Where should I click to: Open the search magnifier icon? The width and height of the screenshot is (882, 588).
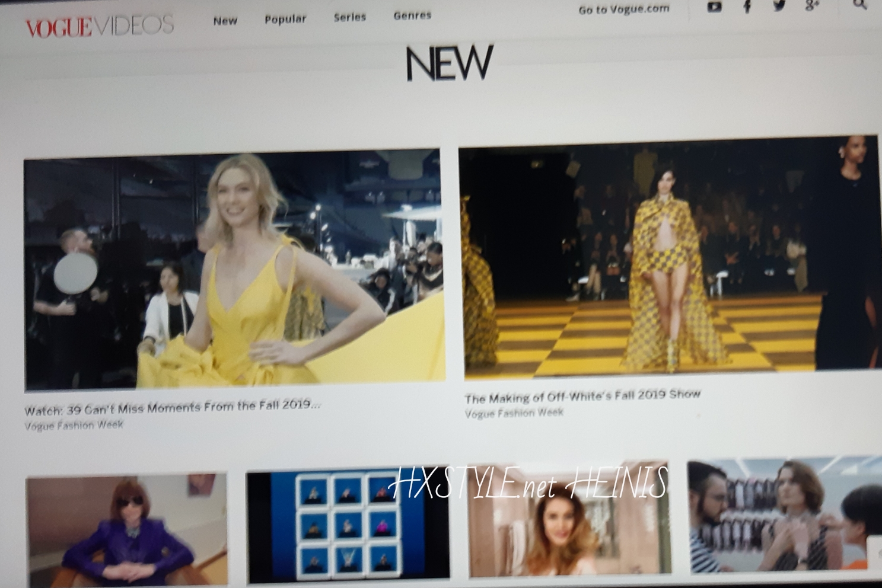coord(859,5)
